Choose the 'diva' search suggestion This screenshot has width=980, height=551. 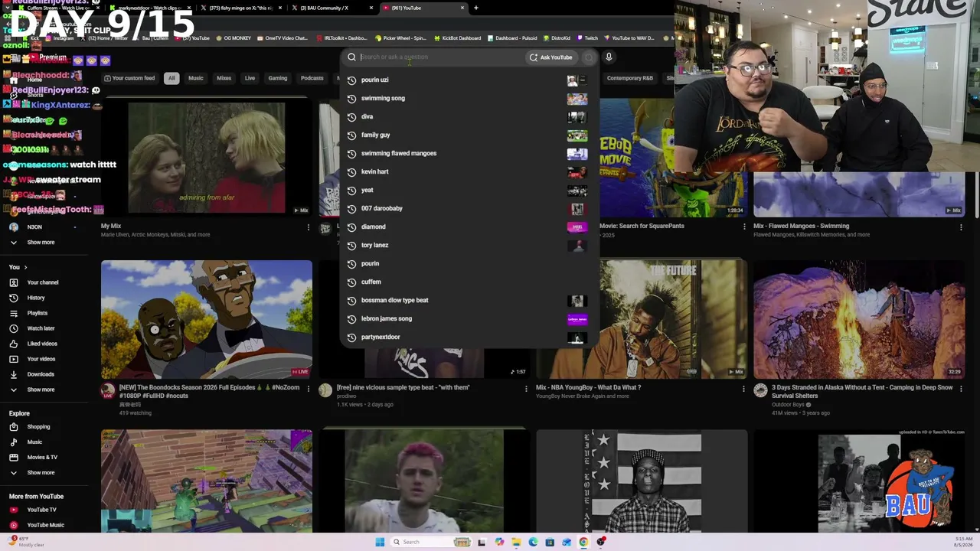coord(367,116)
